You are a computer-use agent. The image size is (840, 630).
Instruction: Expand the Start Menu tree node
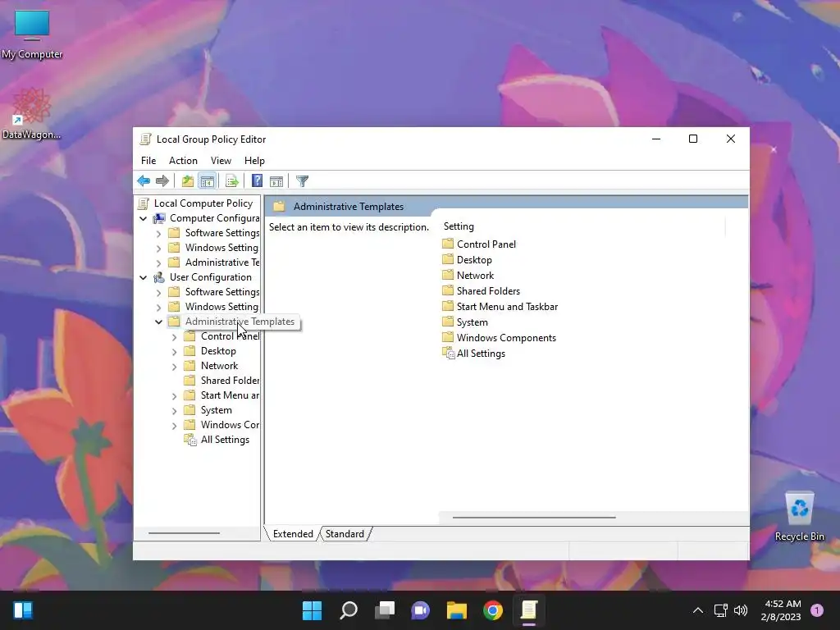click(174, 396)
